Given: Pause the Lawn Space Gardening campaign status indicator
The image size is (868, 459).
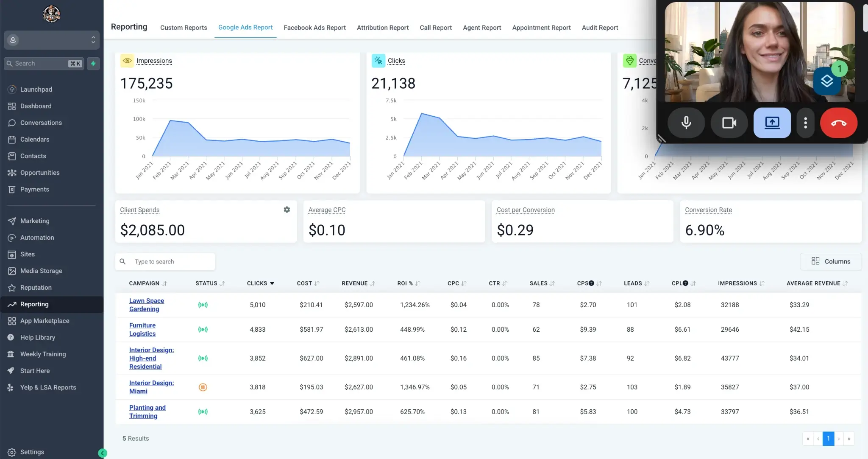Looking at the screenshot, I should tap(203, 305).
